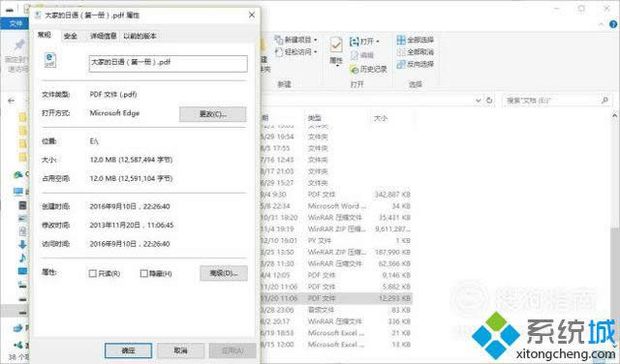Open the 新建项目 dropdown in ribbon
Viewport: 620px width, 364px height.
point(296,40)
